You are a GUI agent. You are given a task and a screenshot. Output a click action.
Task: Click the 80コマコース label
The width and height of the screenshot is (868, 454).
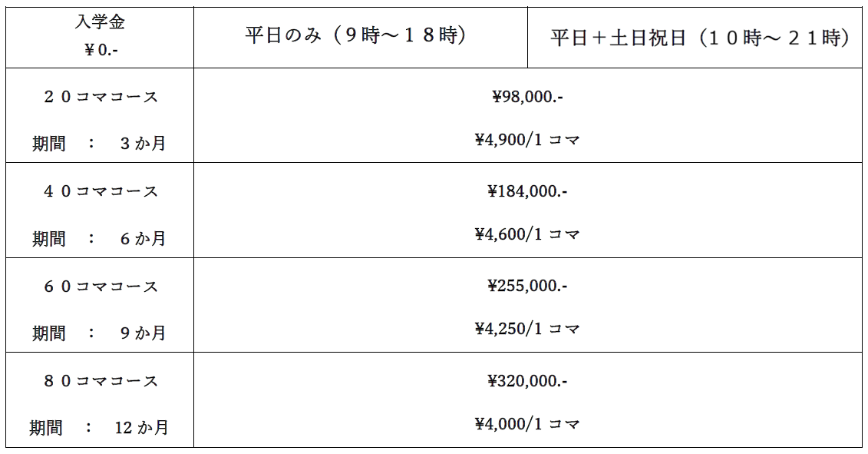coord(101,381)
